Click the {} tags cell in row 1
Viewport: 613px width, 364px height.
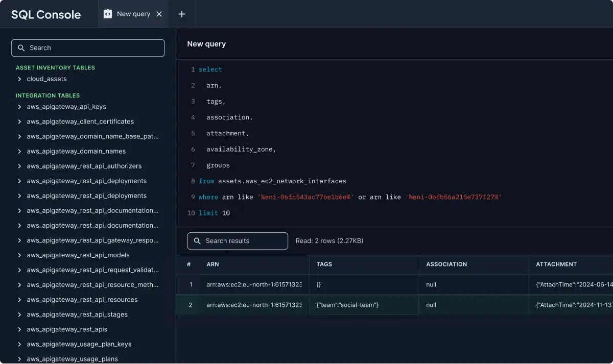click(x=364, y=284)
